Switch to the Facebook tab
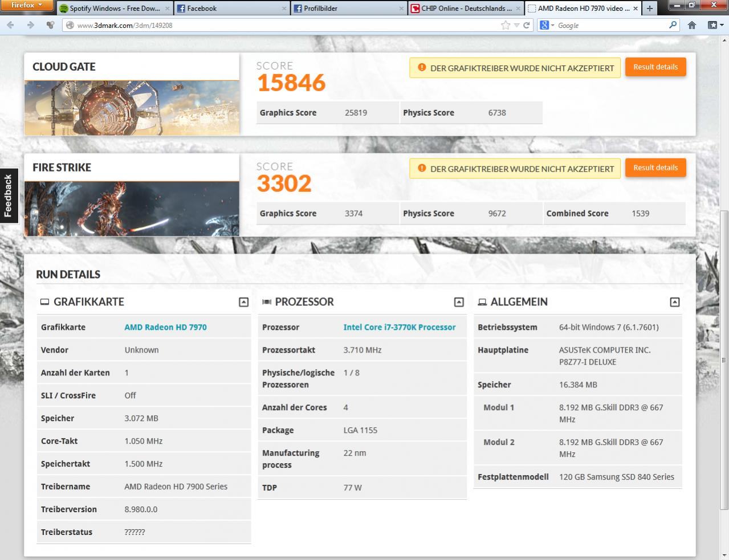This screenshot has height=560, width=729. click(232, 9)
